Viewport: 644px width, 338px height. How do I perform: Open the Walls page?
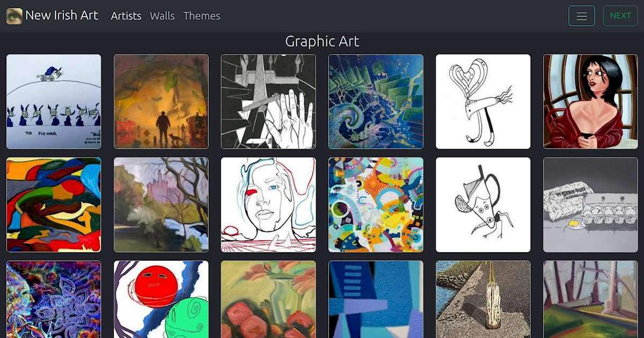coord(162,16)
